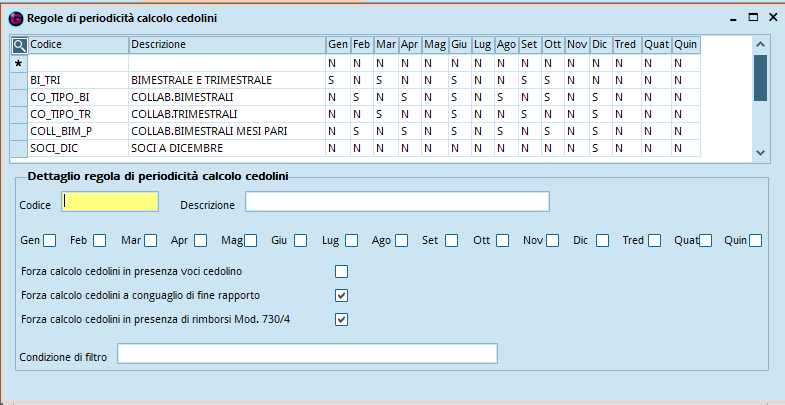This screenshot has height=405, width=785.
Task: Enable Forza calcolo in presenza voci cedolino
Action: click(x=341, y=272)
